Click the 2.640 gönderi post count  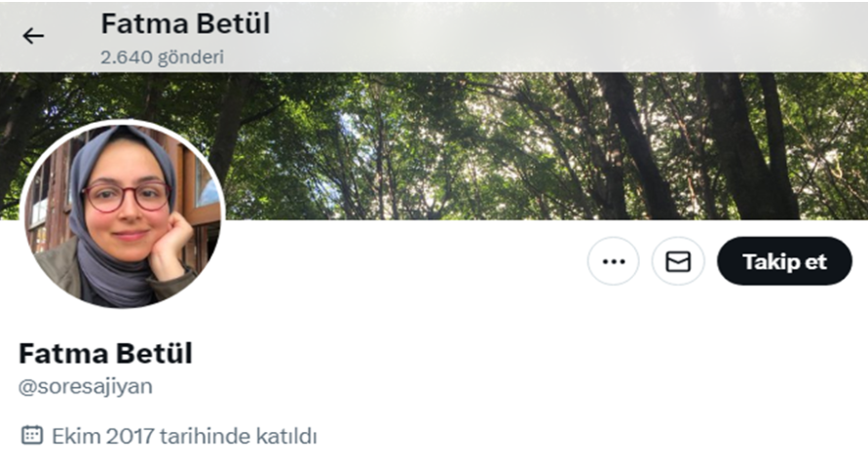[x=162, y=57]
